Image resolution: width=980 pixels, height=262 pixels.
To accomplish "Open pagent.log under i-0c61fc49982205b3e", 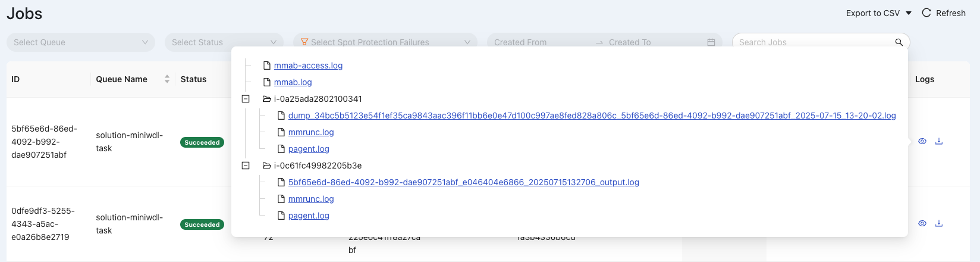I will click(x=309, y=216).
